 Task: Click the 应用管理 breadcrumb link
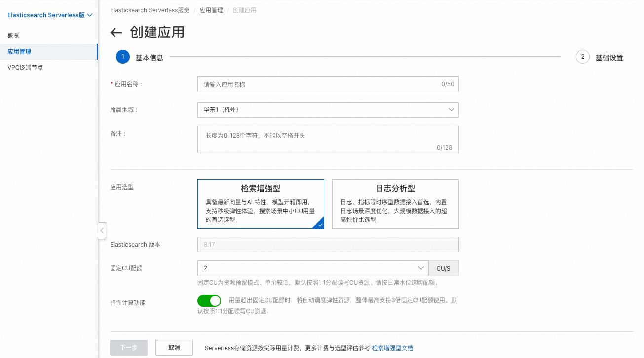click(x=211, y=10)
